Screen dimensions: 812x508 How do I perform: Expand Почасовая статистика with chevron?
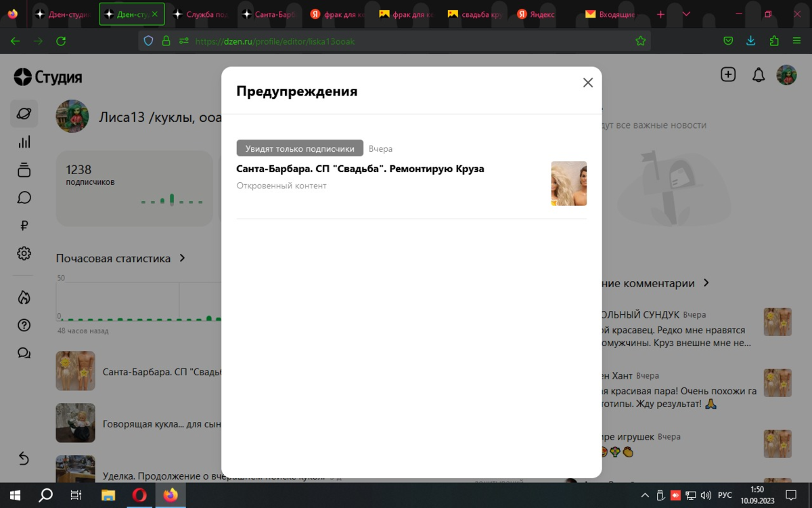182,258
